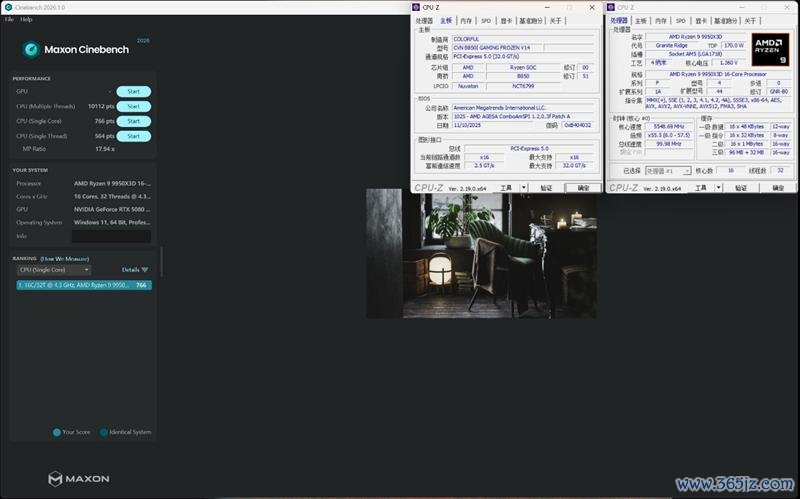Click the rendered room scene preview image

481,254
